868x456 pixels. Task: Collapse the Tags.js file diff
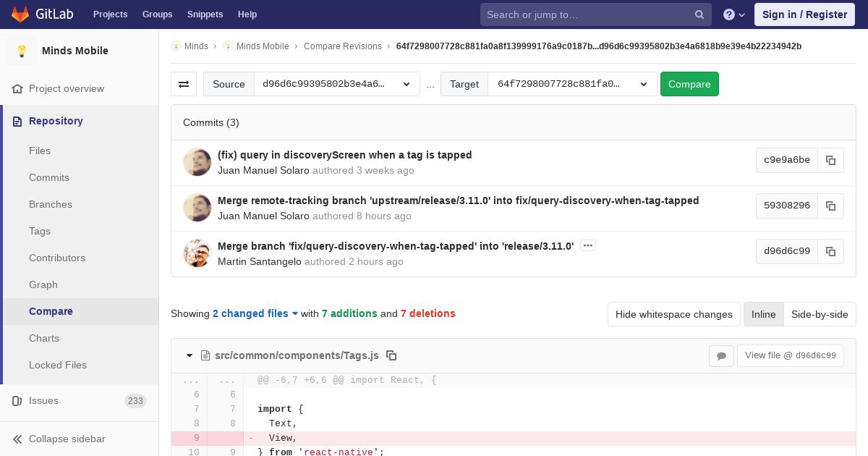tap(190, 355)
